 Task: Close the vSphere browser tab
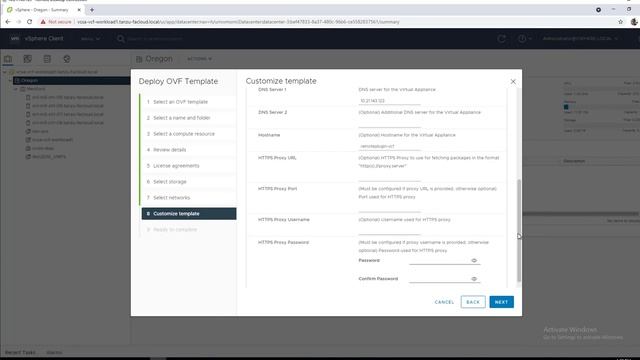(79, 10)
